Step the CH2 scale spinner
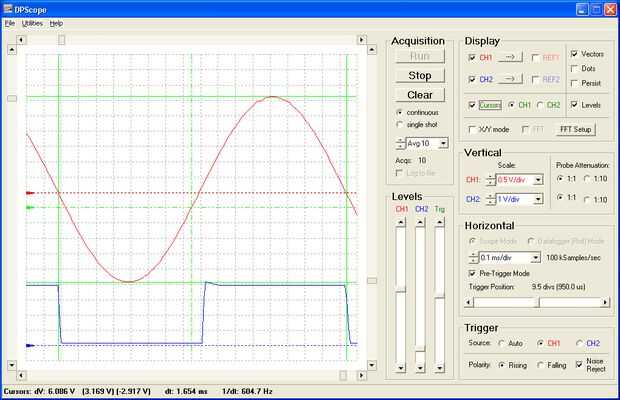Viewport: 620px width, 400px height. pos(491,199)
